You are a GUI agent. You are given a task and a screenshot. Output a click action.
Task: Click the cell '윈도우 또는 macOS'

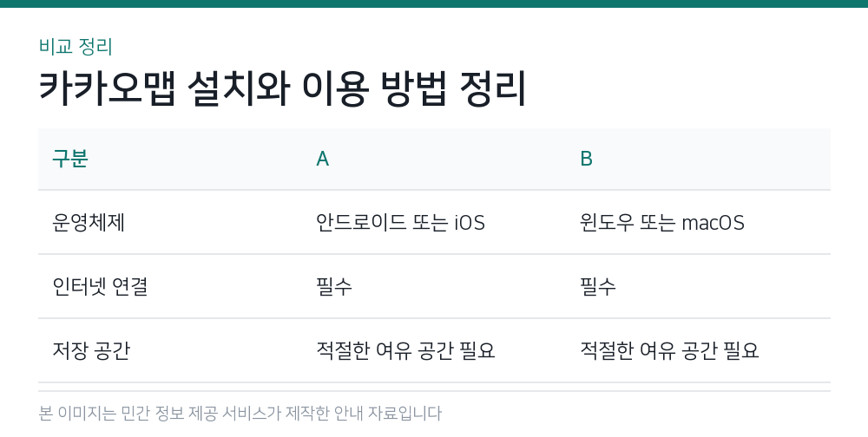(x=662, y=222)
